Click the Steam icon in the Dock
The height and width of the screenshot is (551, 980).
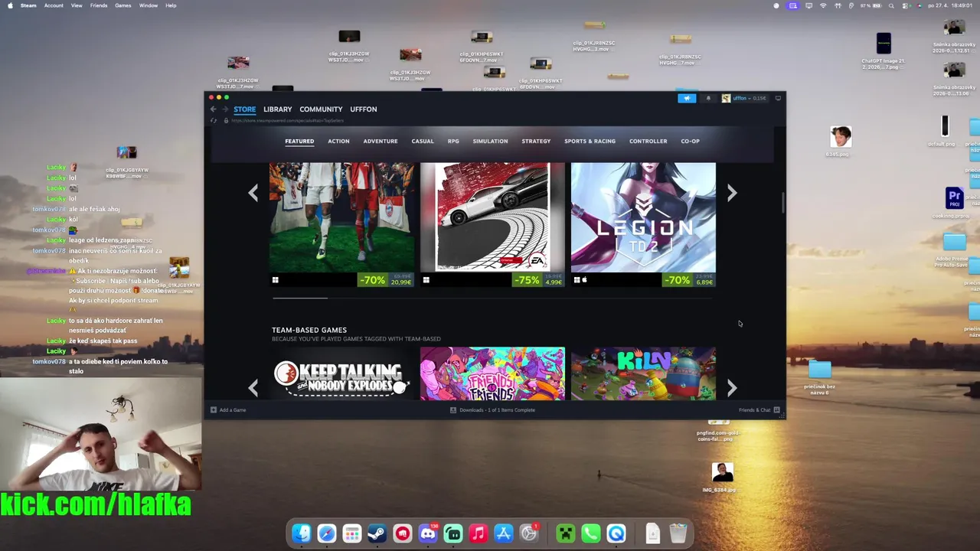point(377,533)
